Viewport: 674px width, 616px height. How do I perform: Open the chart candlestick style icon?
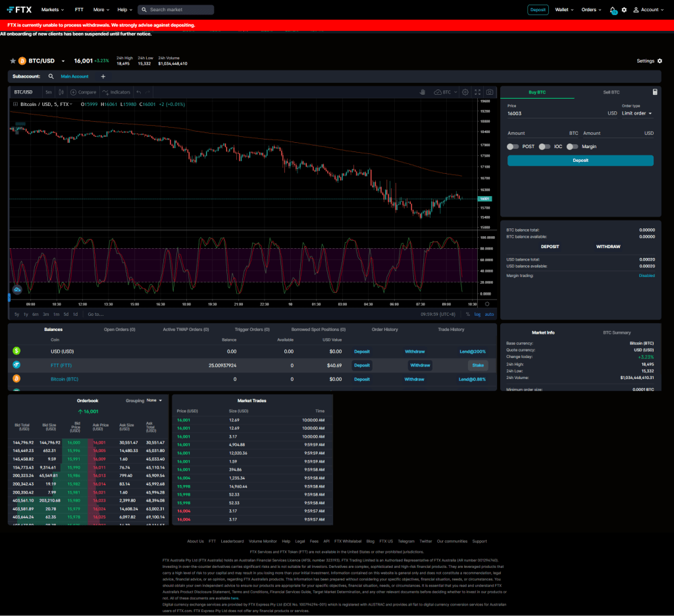(61, 92)
